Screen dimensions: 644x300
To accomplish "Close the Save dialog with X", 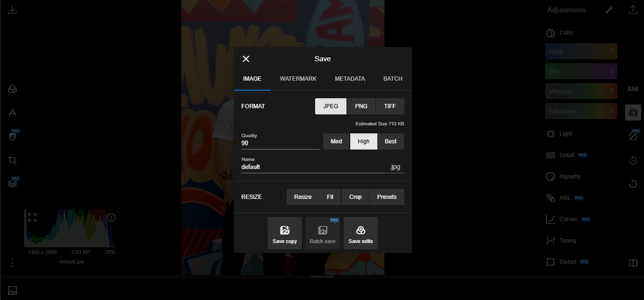I will [246, 59].
